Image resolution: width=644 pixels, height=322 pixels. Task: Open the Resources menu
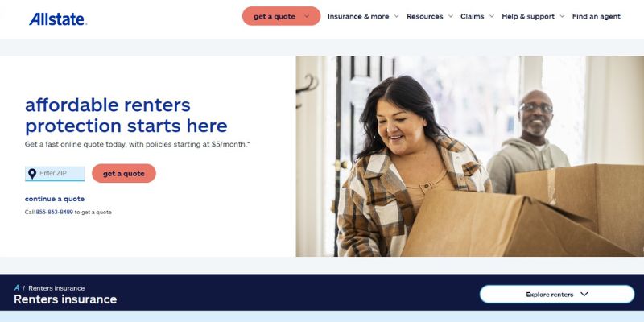point(425,16)
